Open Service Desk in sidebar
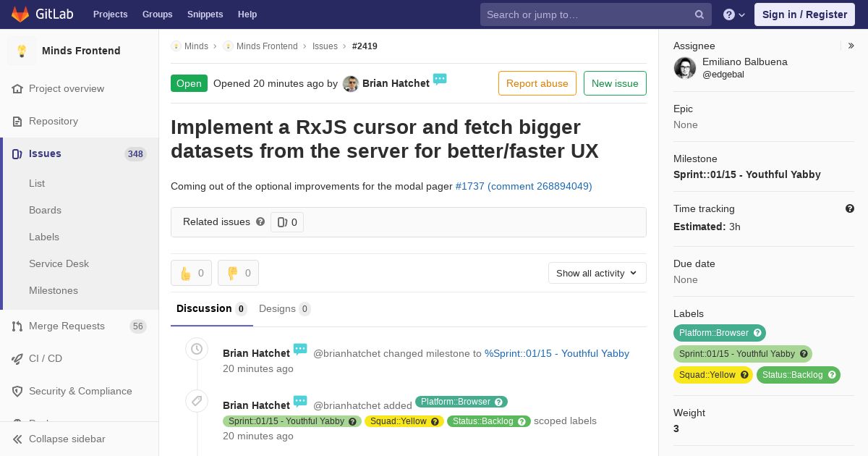This screenshot has width=868, height=456. (x=59, y=263)
